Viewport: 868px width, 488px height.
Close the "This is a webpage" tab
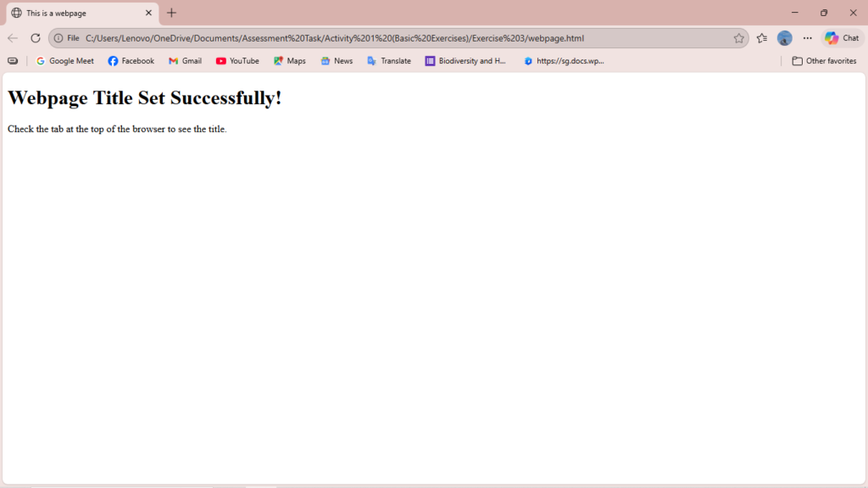tap(148, 13)
